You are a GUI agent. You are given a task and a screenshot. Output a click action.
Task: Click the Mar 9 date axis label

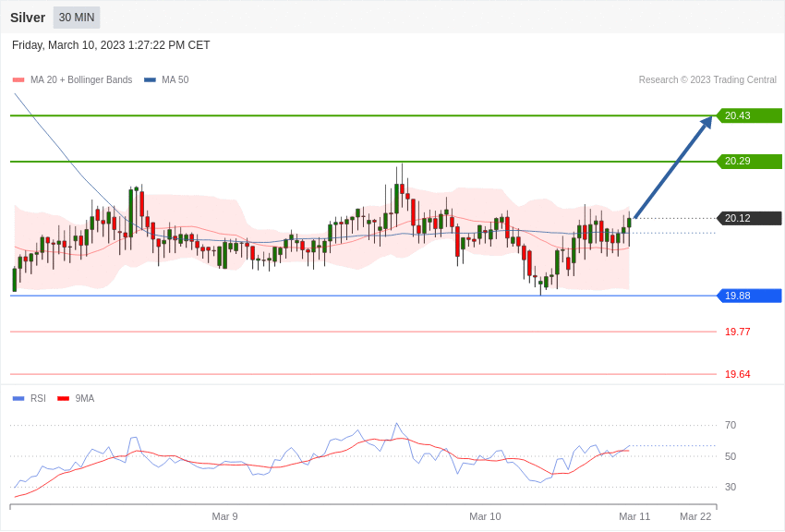(224, 516)
